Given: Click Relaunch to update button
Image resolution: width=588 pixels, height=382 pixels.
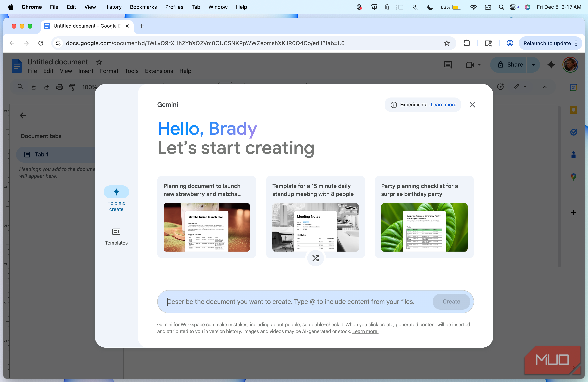Looking at the screenshot, I should click(547, 43).
